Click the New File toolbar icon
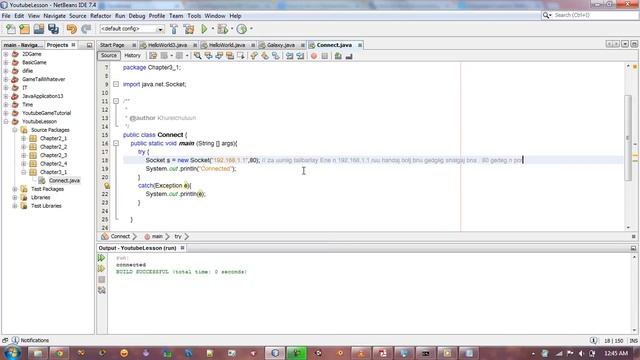Viewport: 640px width, 360px height. (11, 29)
